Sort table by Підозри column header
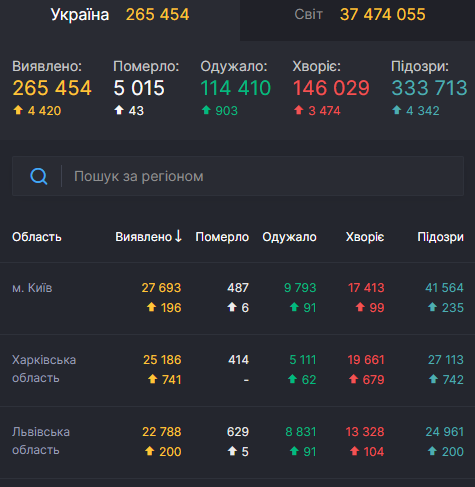The image size is (475, 487). pyautogui.click(x=440, y=237)
